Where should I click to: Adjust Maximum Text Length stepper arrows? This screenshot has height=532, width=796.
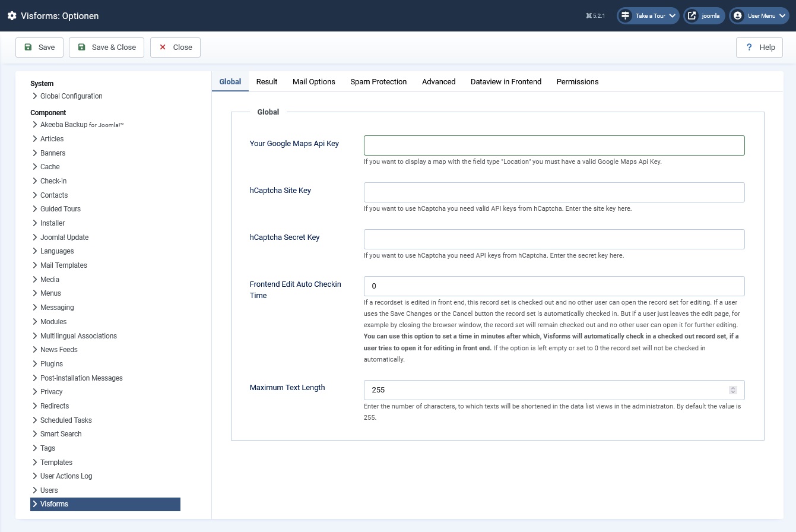click(x=733, y=390)
